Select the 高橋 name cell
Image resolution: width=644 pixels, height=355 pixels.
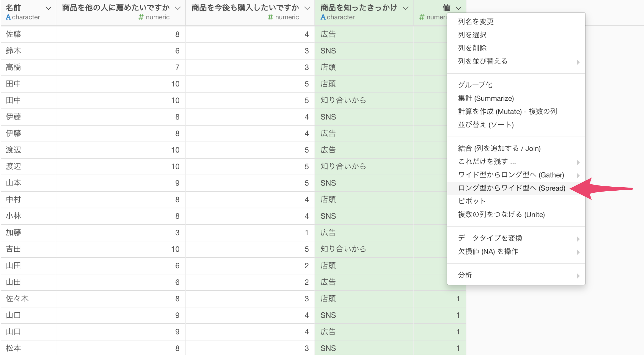(28, 67)
